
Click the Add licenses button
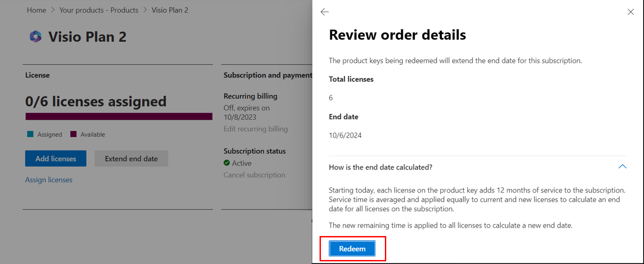coord(56,158)
